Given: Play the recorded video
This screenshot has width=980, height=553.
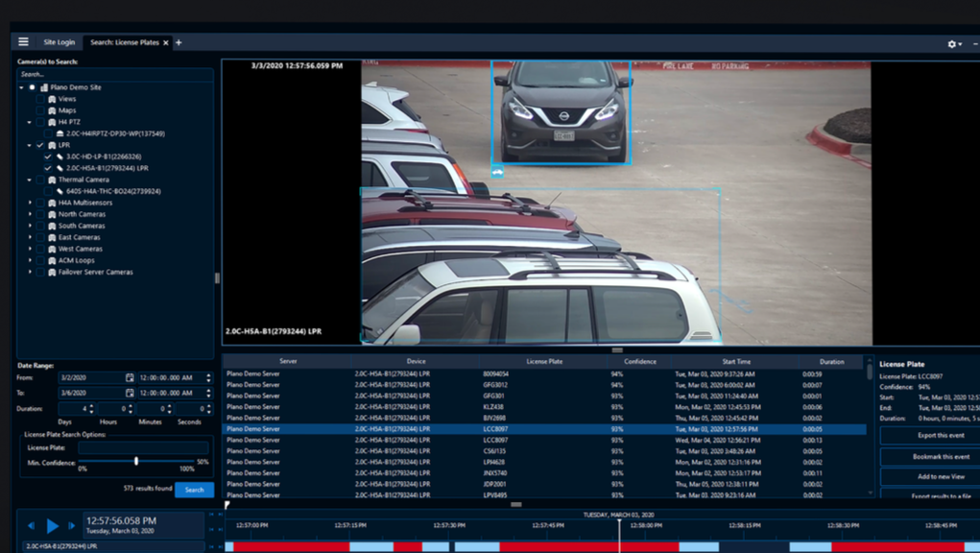Looking at the screenshot, I should pos(53,526).
